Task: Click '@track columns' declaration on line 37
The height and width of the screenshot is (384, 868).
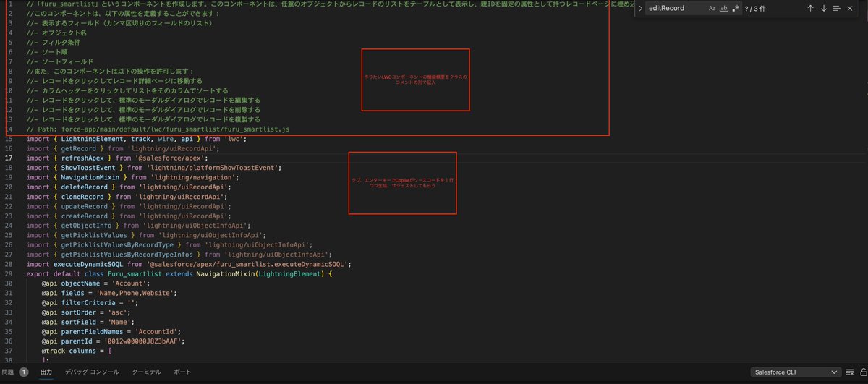Action: (77, 351)
